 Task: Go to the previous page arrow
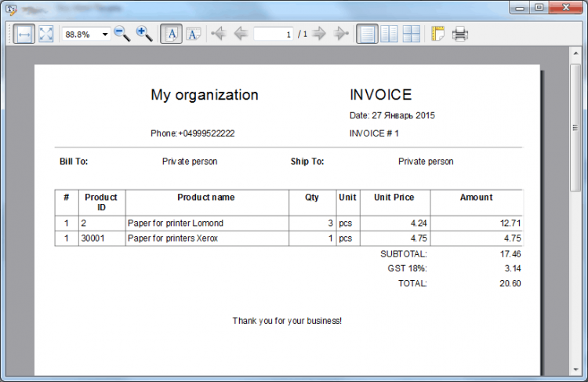[241, 34]
